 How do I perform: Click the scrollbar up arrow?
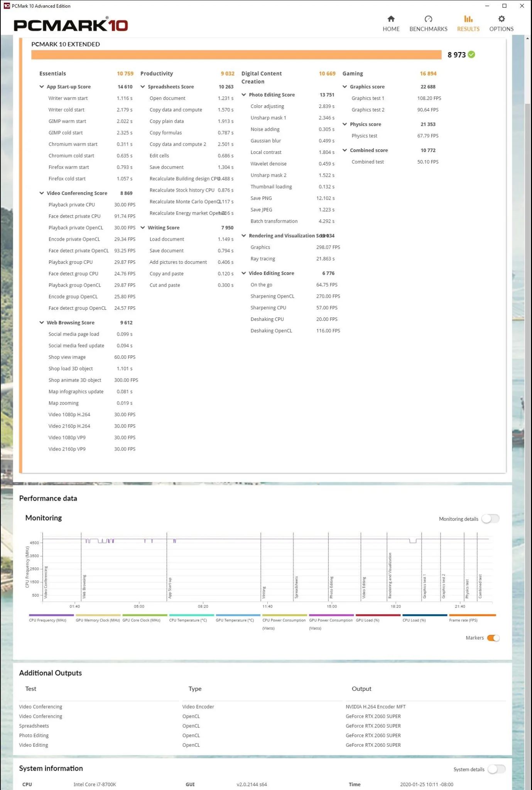tap(527, 38)
